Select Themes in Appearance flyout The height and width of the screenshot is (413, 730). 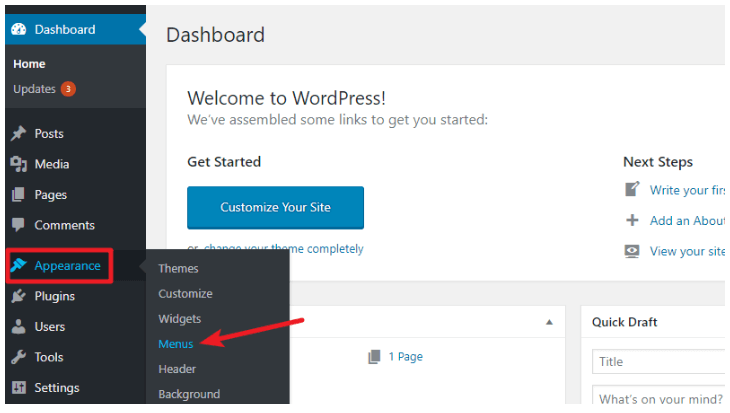[178, 269]
